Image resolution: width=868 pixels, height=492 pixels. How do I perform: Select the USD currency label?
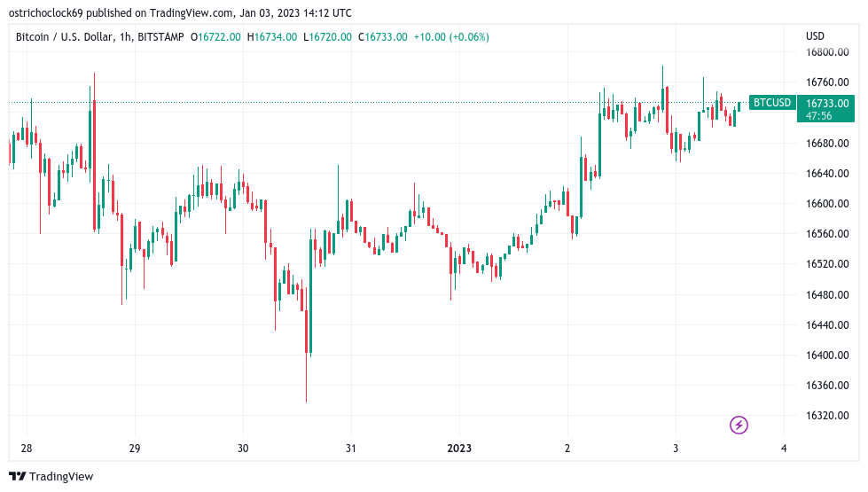815,36
